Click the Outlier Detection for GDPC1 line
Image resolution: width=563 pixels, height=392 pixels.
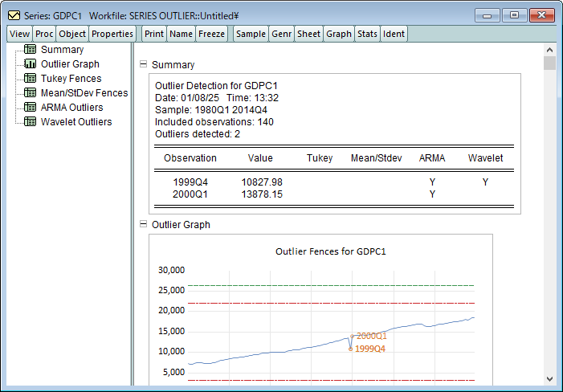coord(216,86)
